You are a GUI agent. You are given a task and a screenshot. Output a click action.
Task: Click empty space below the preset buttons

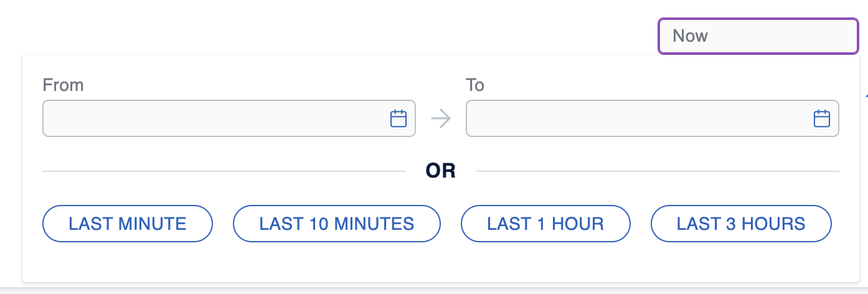click(436, 262)
